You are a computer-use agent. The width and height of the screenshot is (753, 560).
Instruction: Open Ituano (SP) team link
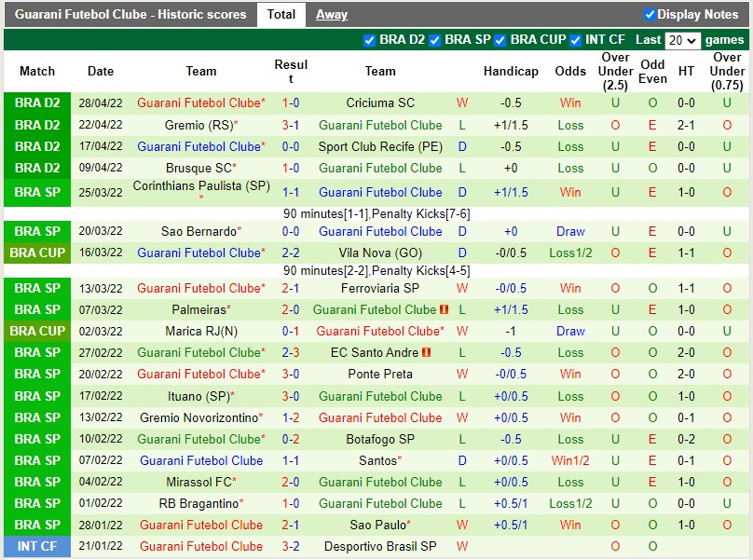point(199,396)
